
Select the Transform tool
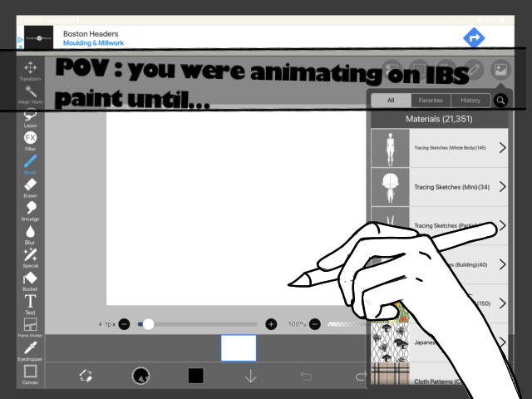pos(30,70)
